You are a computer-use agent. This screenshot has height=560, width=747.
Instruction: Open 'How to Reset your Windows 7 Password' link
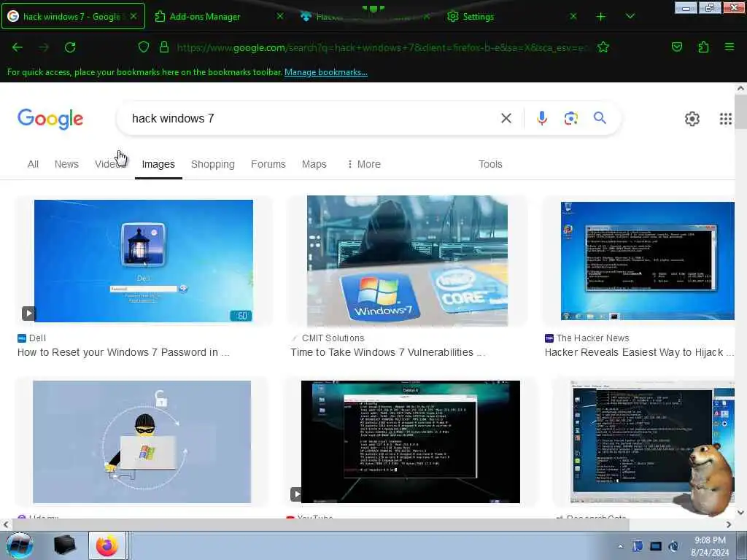[123, 352]
